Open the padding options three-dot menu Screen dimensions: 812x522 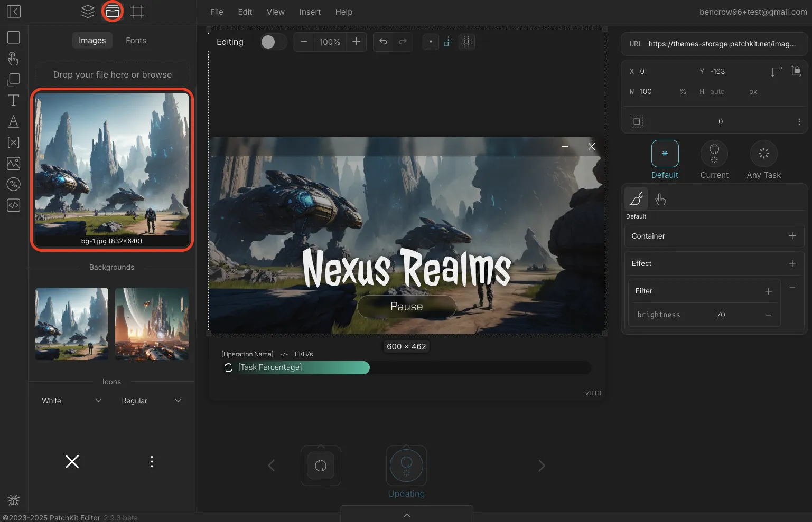pyautogui.click(x=799, y=121)
